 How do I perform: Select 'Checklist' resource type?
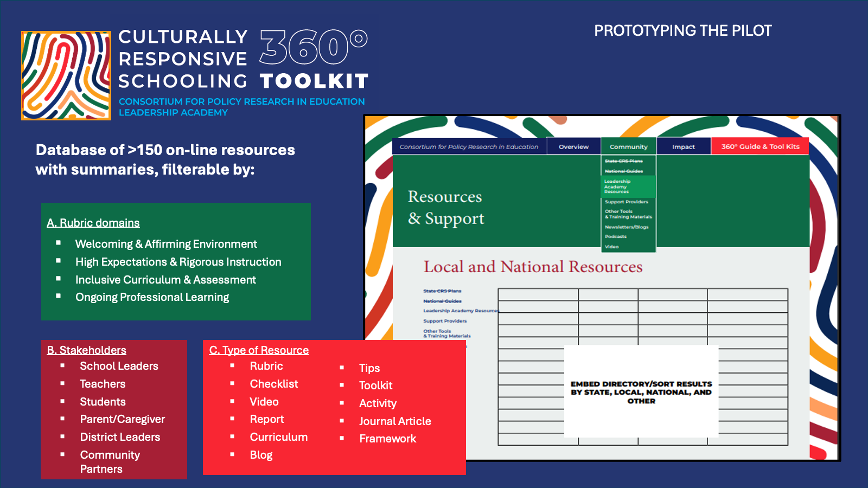click(x=274, y=384)
